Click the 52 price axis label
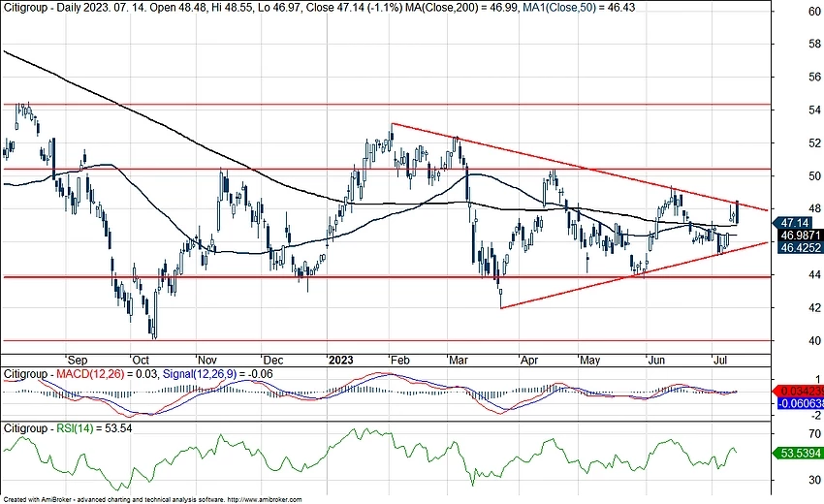Screen dimensions: 824x504 click(x=814, y=142)
